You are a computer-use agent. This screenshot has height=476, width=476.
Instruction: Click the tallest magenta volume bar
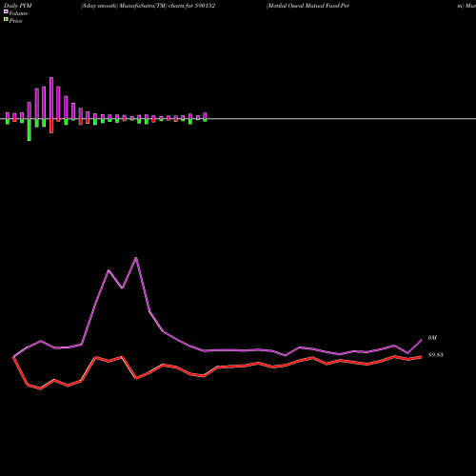[51, 98]
